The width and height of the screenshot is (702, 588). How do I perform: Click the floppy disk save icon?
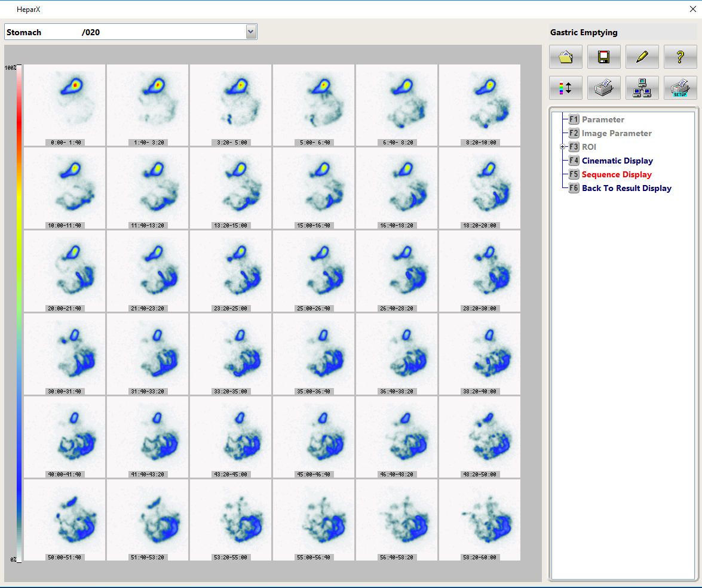point(603,57)
